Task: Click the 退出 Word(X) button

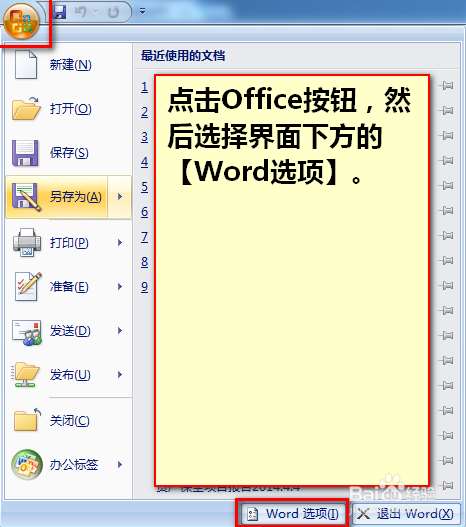Action: pyautogui.click(x=406, y=514)
